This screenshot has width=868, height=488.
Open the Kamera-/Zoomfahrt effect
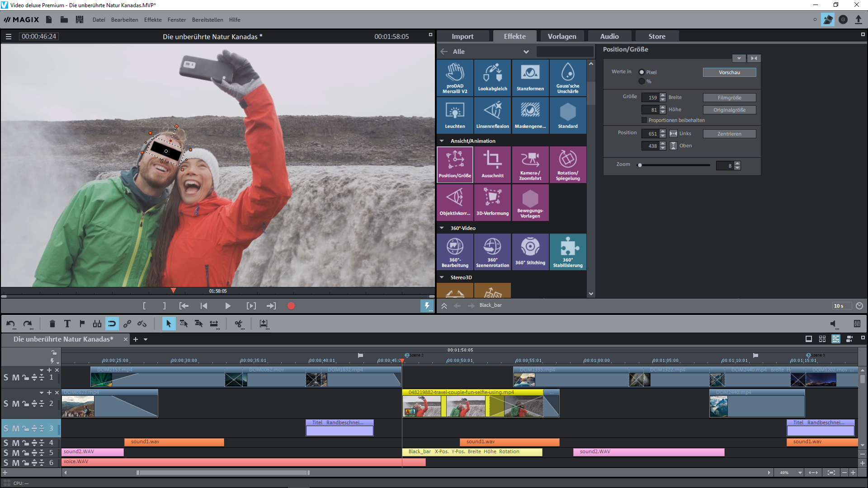(x=530, y=164)
